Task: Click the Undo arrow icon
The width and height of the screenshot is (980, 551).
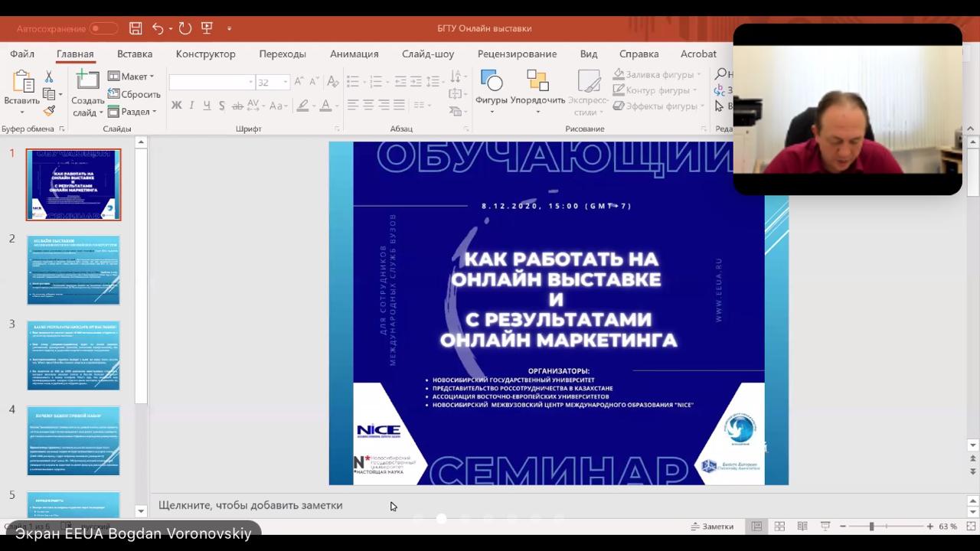Action: (158, 28)
